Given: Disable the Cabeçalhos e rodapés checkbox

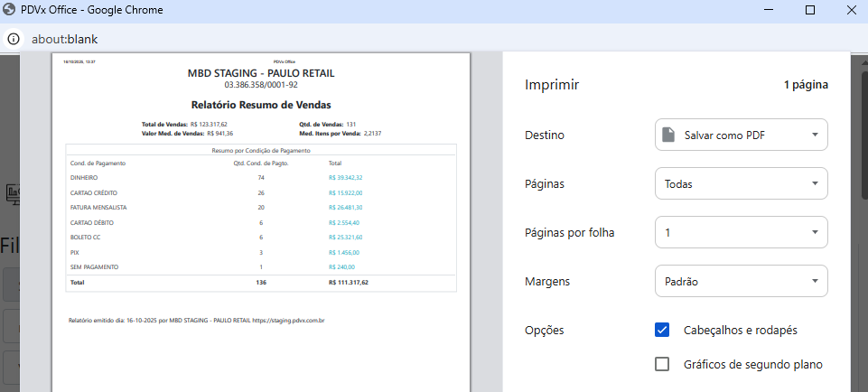Looking at the screenshot, I should [x=662, y=330].
